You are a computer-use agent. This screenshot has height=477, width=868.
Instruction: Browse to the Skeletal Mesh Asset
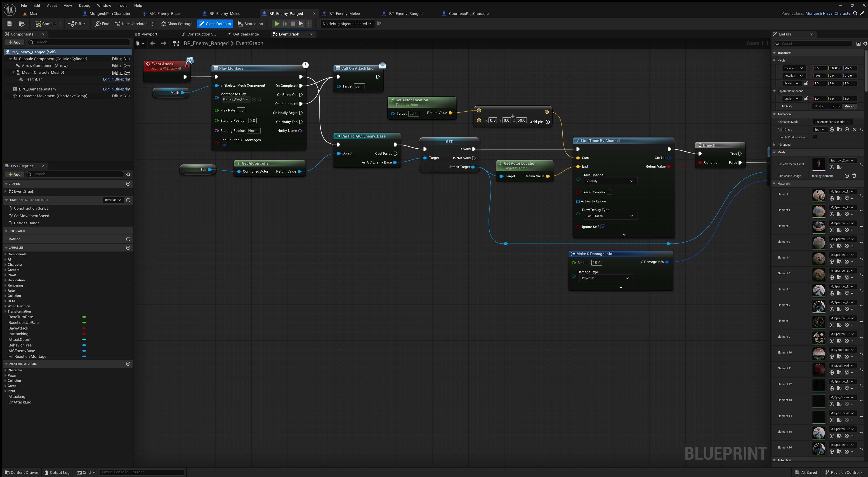pos(839,168)
